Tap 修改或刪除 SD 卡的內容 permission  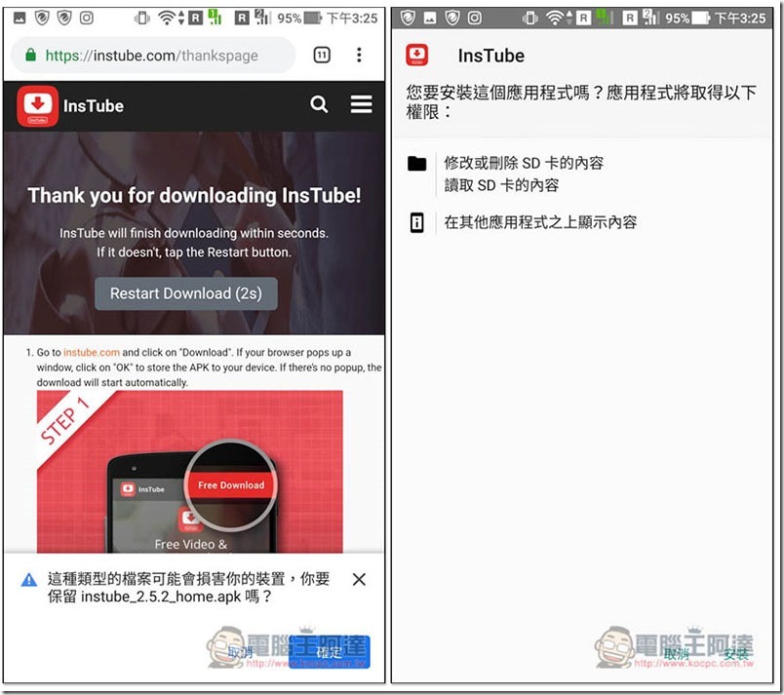click(x=524, y=163)
